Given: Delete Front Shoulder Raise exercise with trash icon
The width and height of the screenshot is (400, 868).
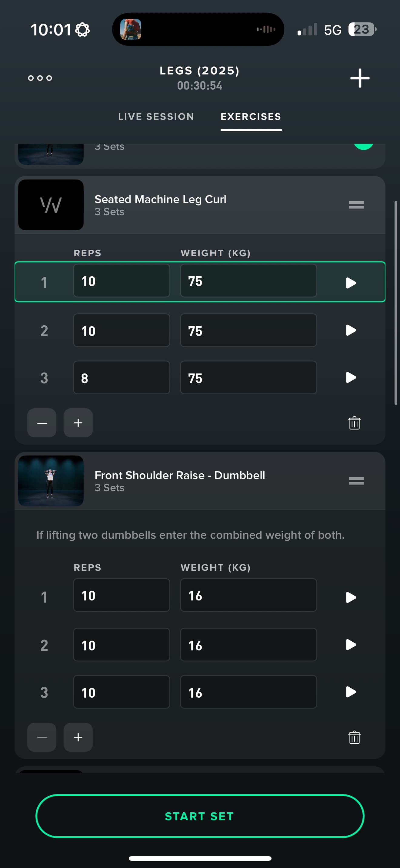Looking at the screenshot, I should point(354,737).
